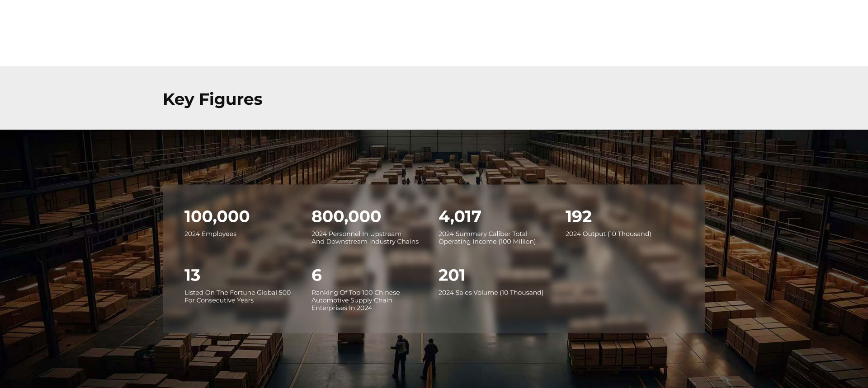Select the Upstream And Downstream Industry Chains text
Viewport: 868px width, 388px height.
click(x=364, y=238)
